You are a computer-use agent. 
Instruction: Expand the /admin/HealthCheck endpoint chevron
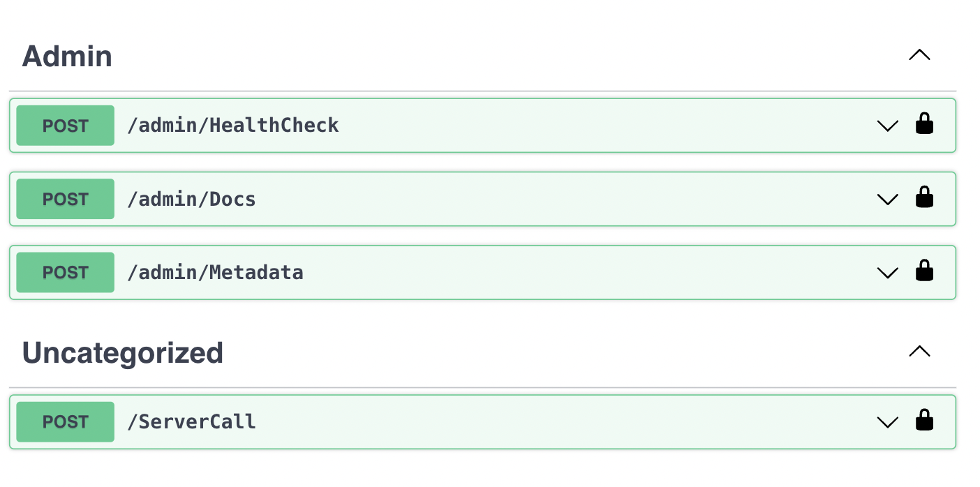click(x=887, y=126)
